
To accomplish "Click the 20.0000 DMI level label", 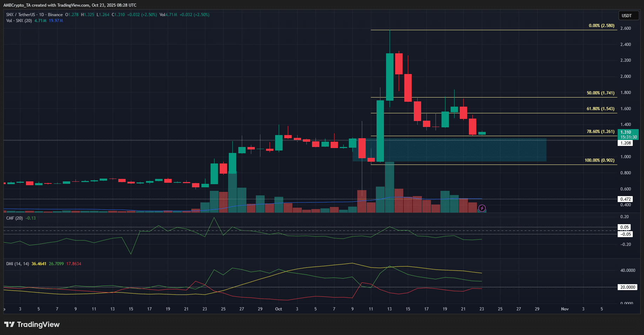I will [627, 287].
